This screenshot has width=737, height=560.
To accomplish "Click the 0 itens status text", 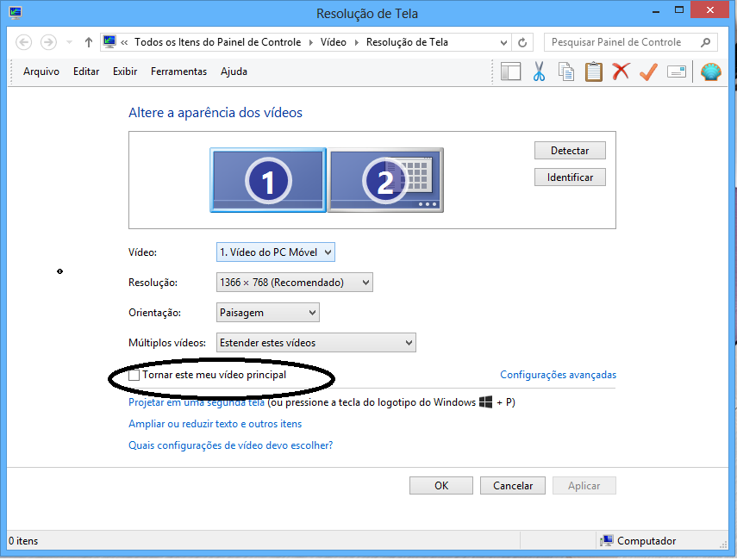I will pyautogui.click(x=23, y=541).
